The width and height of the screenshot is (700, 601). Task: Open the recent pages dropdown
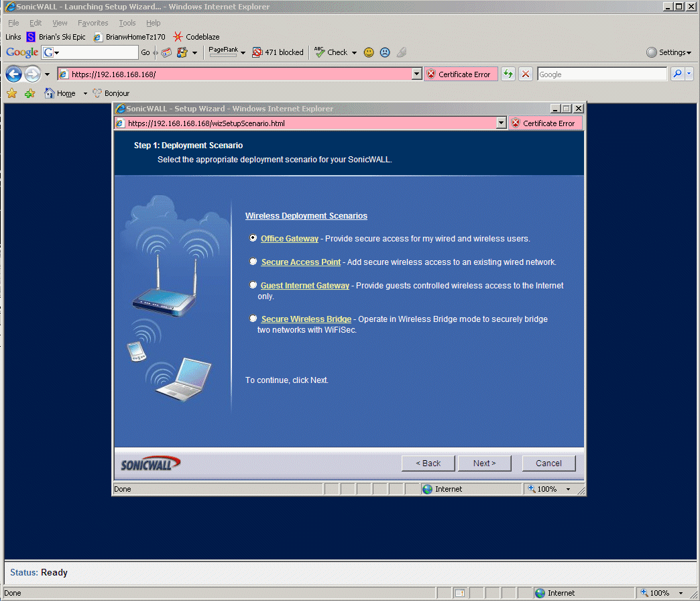[47, 74]
